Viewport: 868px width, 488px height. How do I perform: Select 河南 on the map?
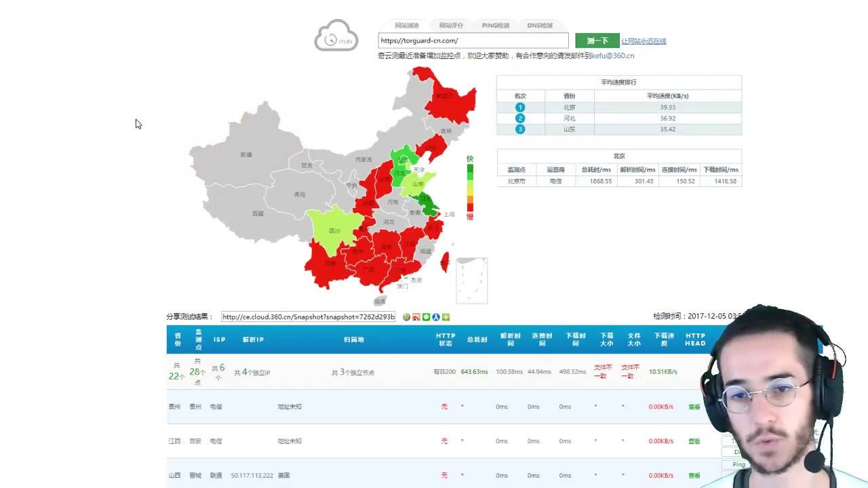coord(393,202)
